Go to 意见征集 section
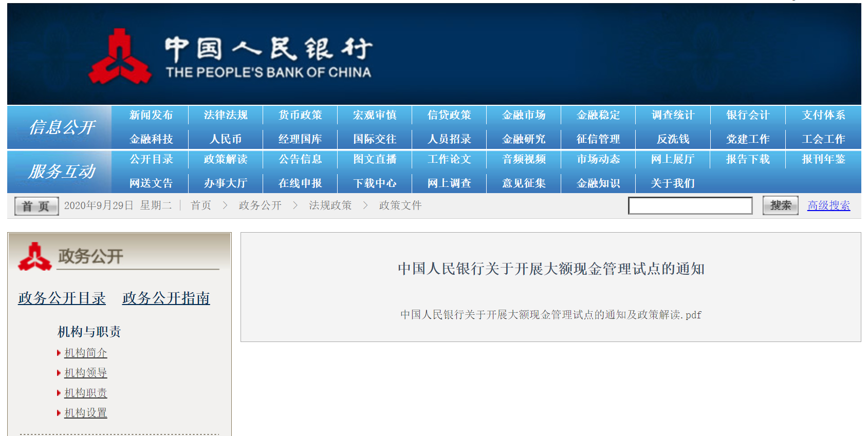Screen dimensions: 868x436 [x=524, y=183]
